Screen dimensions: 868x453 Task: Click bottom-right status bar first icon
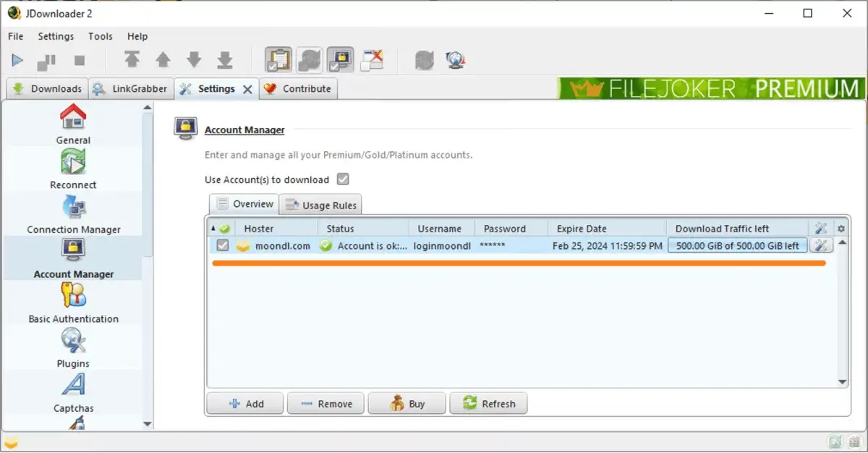[x=835, y=441]
